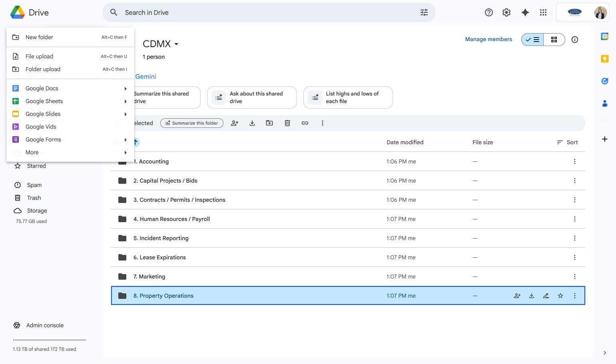Open Trash in the sidebar

[34, 198]
